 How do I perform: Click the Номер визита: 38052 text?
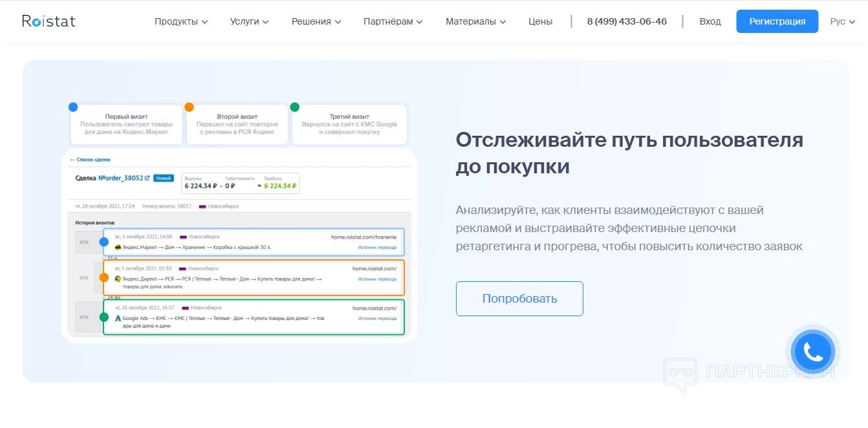click(167, 206)
